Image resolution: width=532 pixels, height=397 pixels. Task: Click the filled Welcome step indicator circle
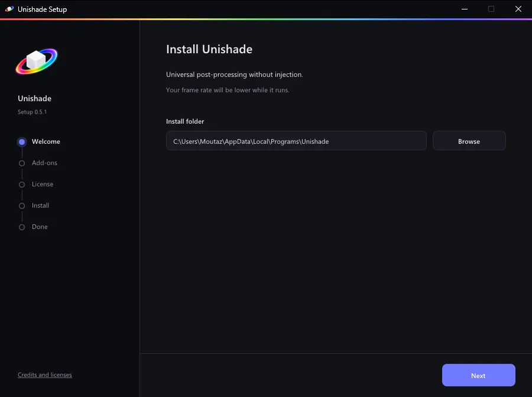pos(22,142)
